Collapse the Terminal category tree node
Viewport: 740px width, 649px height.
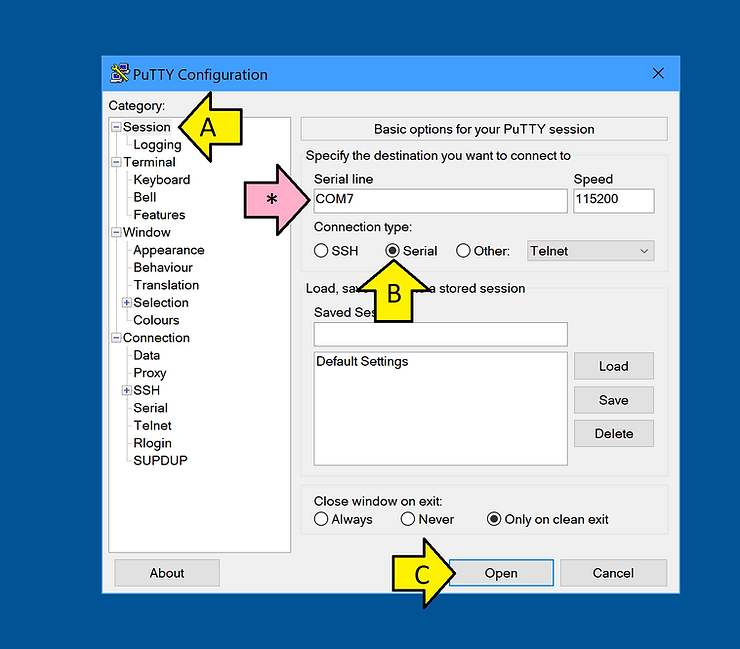pos(116,162)
